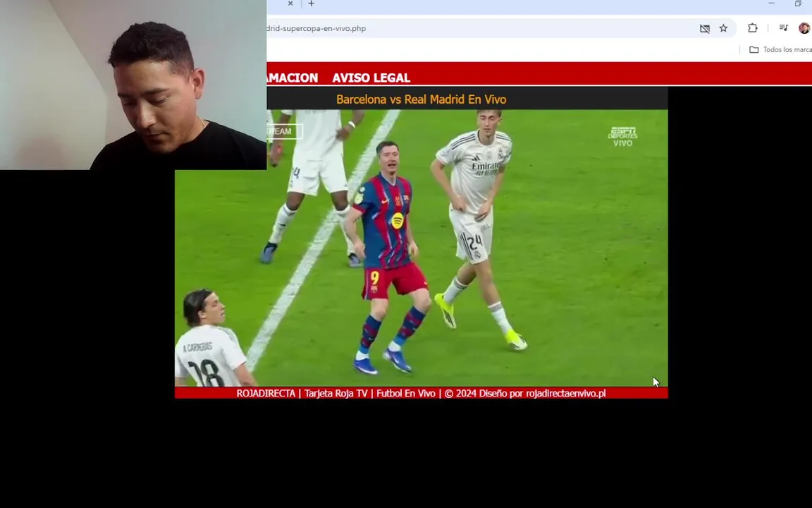
Task: Open the AVISO LEGAL menu item
Action: coord(371,78)
